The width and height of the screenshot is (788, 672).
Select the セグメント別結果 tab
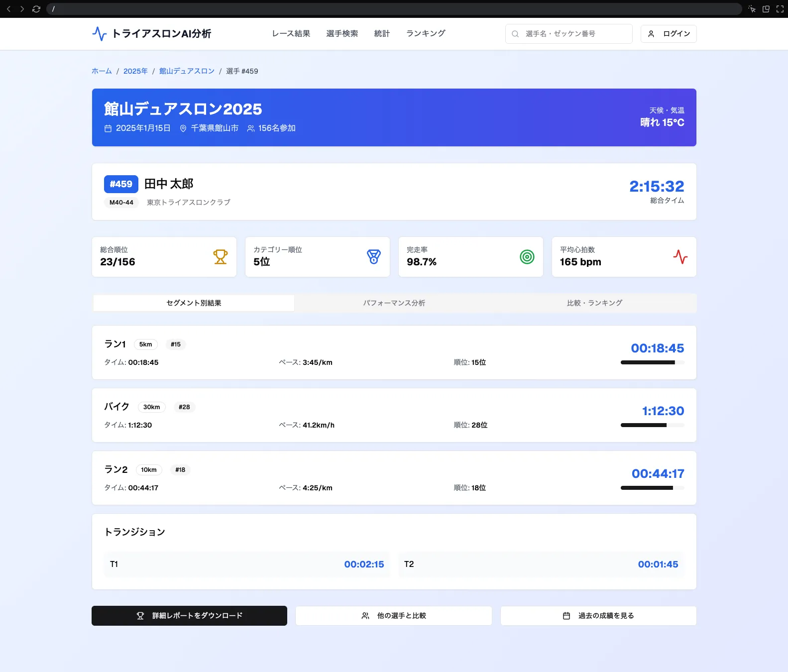point(194,303)
